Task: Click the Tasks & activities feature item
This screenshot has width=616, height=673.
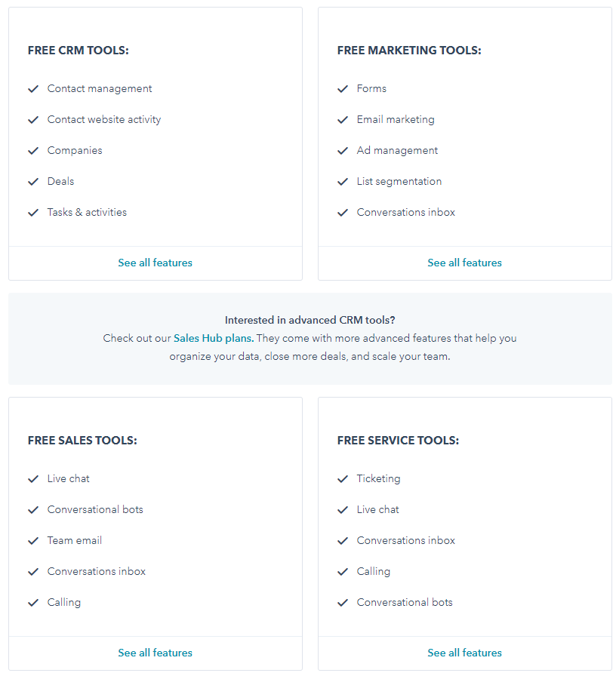Action: pos(87,212)
